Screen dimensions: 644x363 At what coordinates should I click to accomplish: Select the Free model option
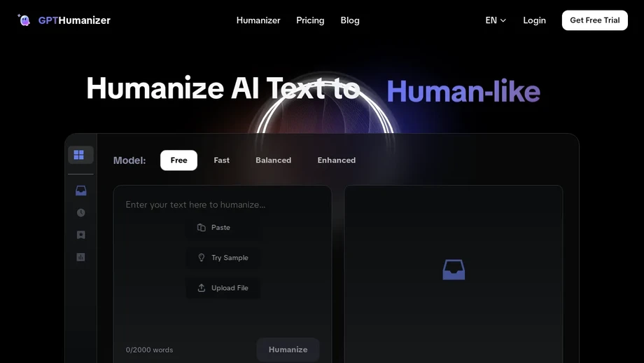[178, 160]
